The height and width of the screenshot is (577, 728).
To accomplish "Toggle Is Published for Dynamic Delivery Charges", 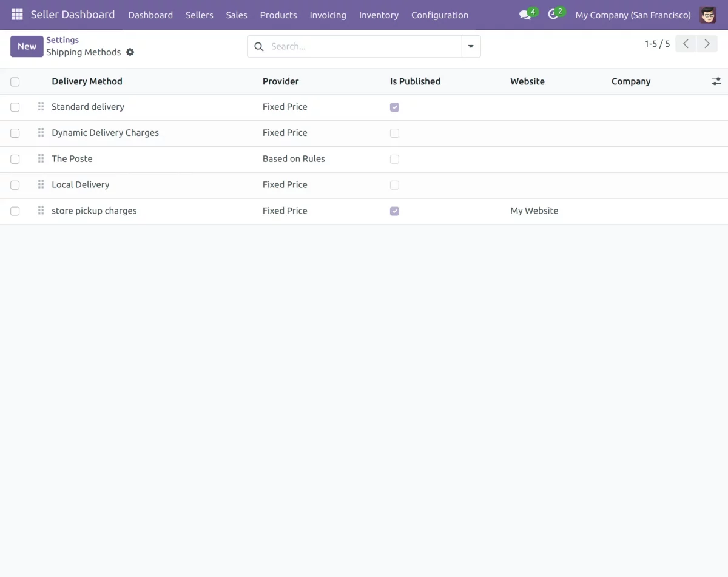I will point(394,133).
